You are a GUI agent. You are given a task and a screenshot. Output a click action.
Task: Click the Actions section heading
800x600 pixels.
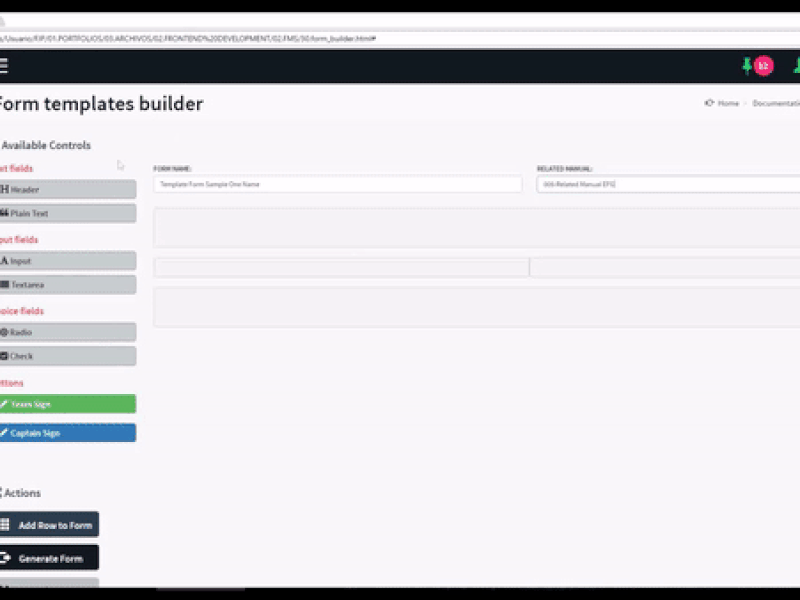[x=22, y=493]
